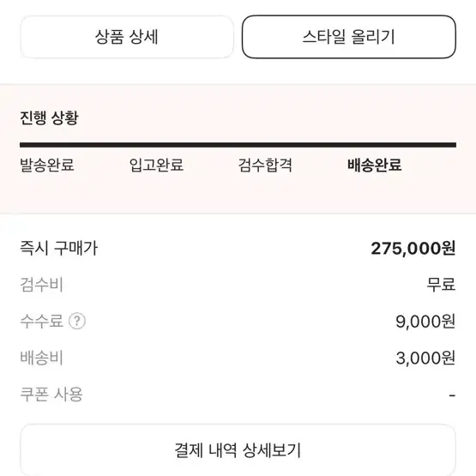Click the 3,000원 shipping amount
Screen dimensions: 476x476
point(425,358)
